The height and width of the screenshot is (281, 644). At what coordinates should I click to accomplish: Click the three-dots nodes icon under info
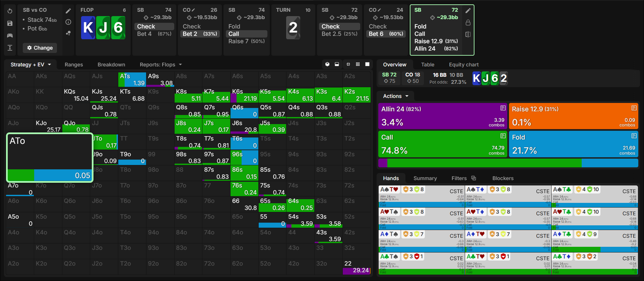68,33
